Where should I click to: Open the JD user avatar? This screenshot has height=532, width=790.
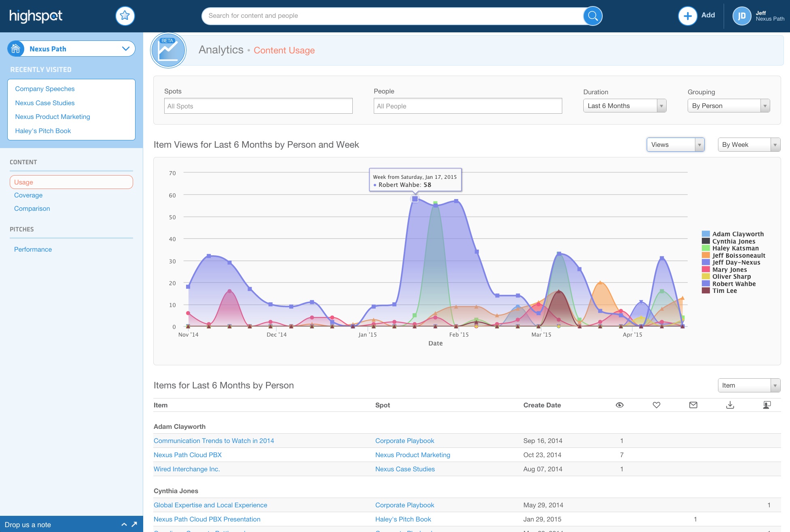click(741, 16)
